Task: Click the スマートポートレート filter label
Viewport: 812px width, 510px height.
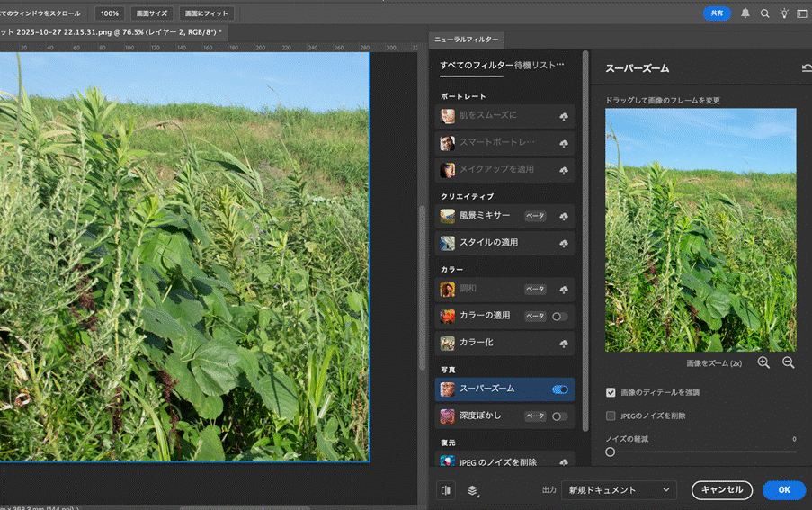Action: pos(497,142)
